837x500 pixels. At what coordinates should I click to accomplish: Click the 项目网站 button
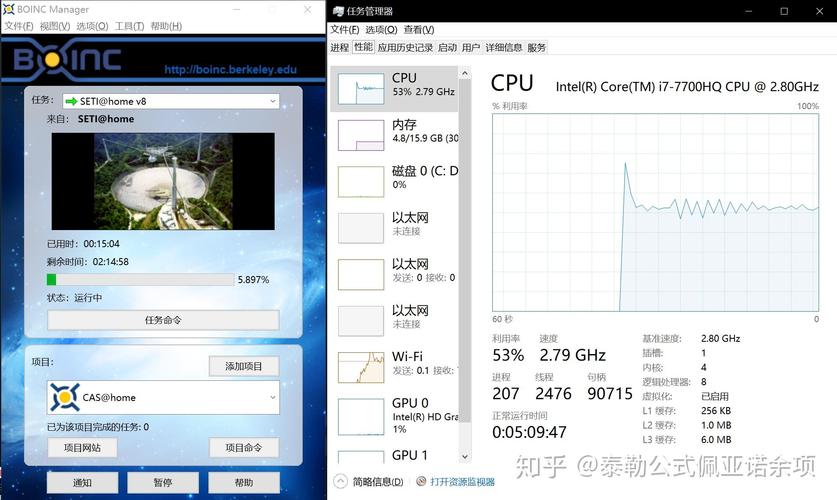82,448
